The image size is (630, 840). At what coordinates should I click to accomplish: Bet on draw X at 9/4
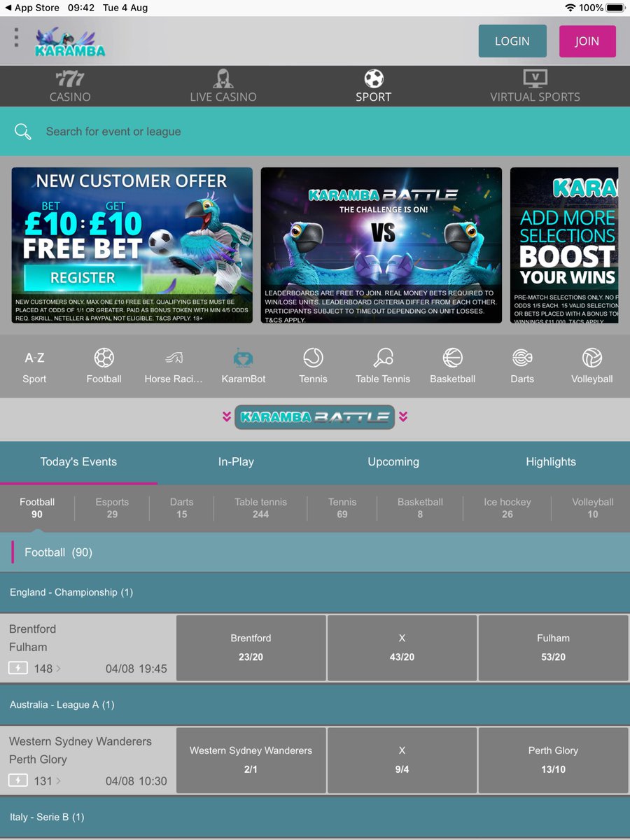click(x=402, y=760)
